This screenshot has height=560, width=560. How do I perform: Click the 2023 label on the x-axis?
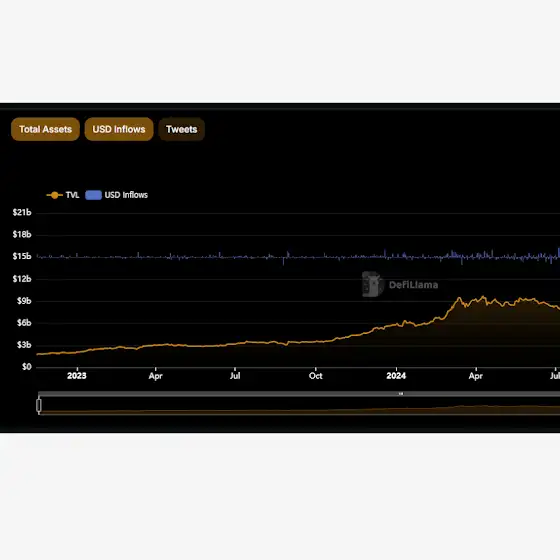pyautogui.click(x=77, y=376)
